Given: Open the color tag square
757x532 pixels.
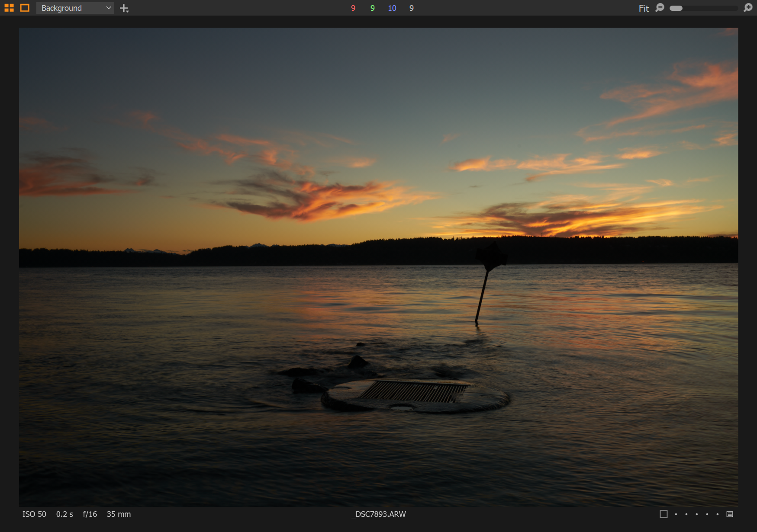Looking at the screenshot, I should pyautogui.click(x=664, y=514).
